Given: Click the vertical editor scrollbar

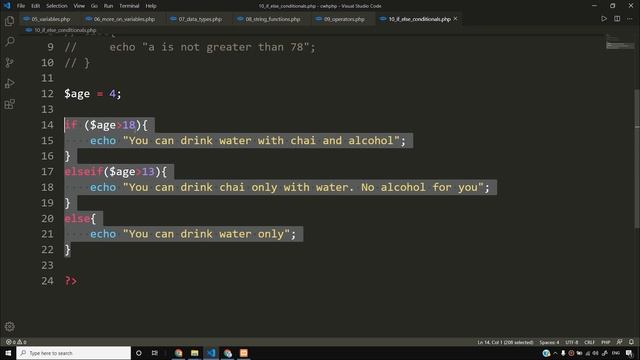Looking at the screenshot, I should tap(637, 159).
